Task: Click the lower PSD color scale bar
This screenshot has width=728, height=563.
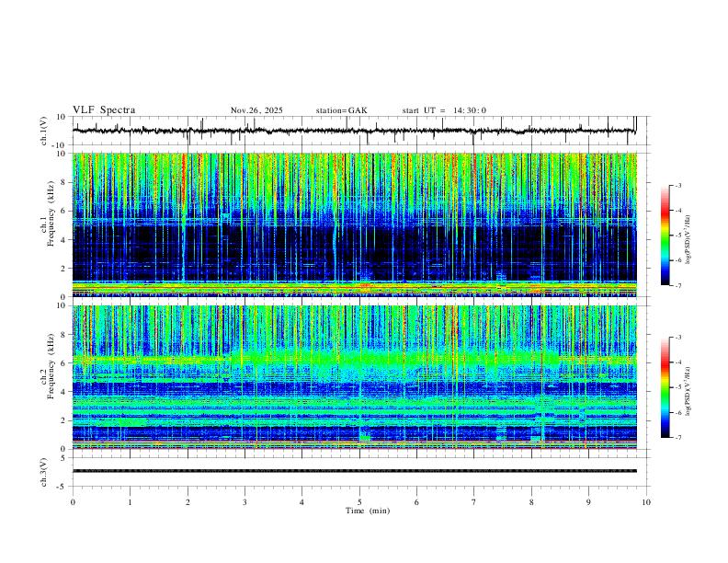Action: point(665,387)
